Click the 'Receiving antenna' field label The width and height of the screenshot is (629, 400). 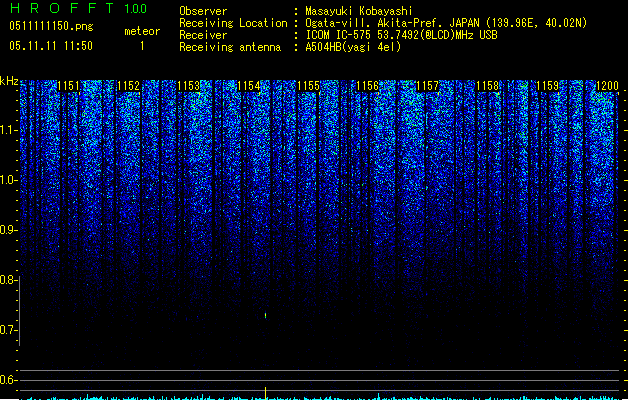[230, 47]
